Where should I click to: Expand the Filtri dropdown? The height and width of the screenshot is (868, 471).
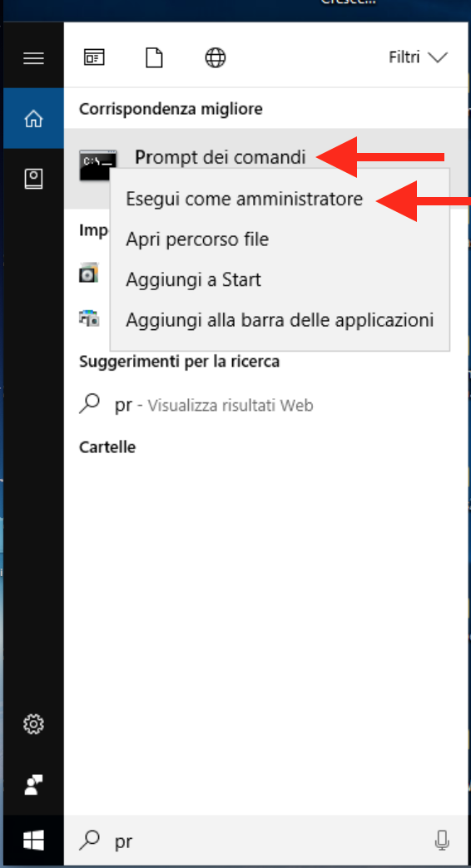[418, 57]
